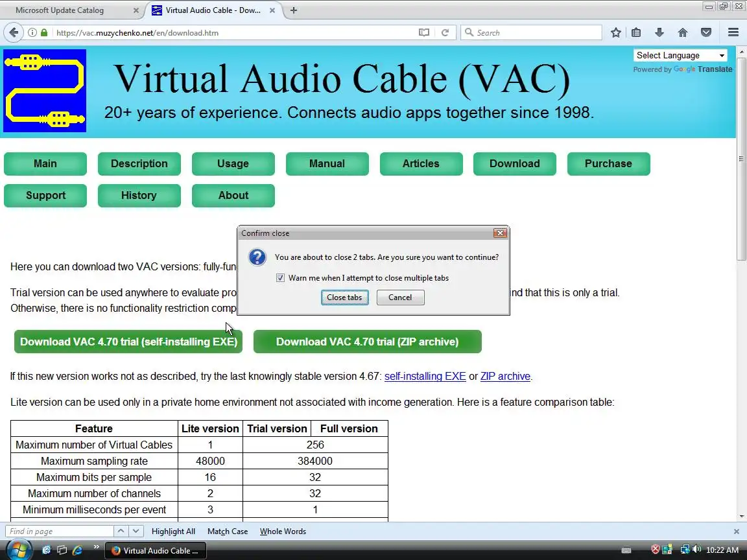The width and height of the screenshot is (747, 560).
Task: Find next match down arrow
Action: 136,531
